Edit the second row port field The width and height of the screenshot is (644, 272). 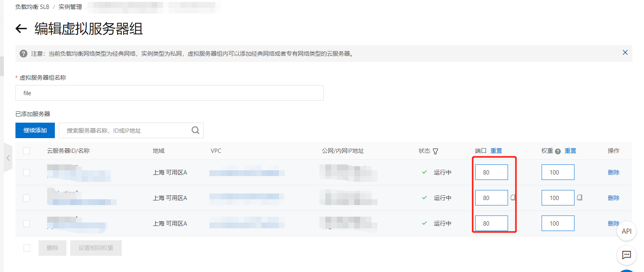tap(491, 198)
